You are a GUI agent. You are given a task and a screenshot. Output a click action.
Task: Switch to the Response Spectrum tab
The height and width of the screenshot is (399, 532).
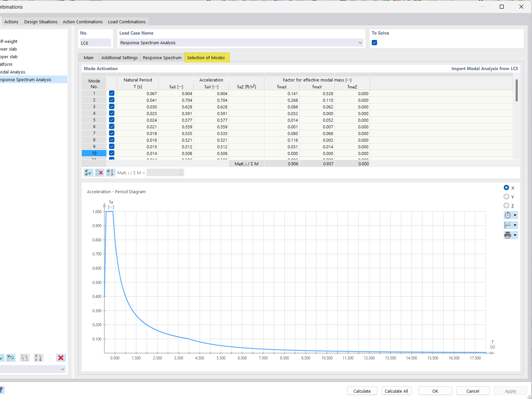[162, 58]
